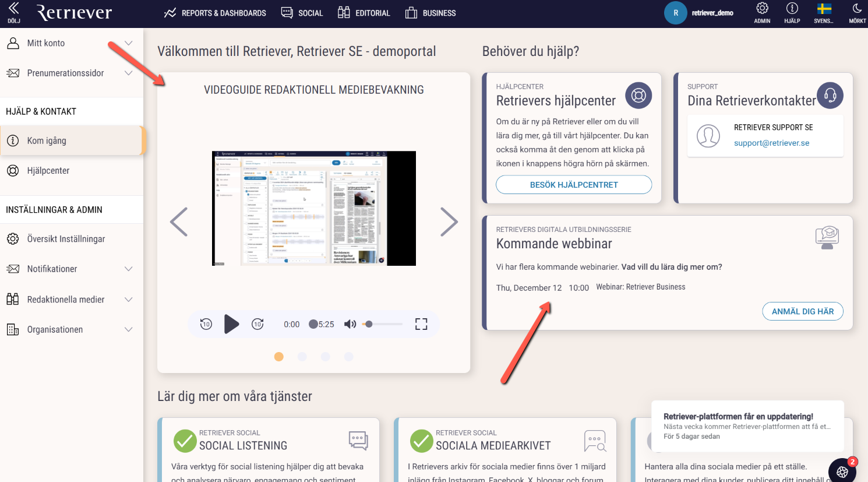Viewport: 868px width, 482px height.
Task: Expand Prenumerationssidor chevron
Action: (x=129, y=73)
